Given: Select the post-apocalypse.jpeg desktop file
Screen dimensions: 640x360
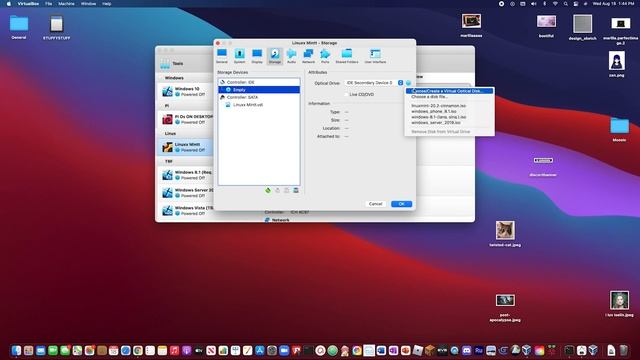Looking at the screenshot, I should 505,308.
